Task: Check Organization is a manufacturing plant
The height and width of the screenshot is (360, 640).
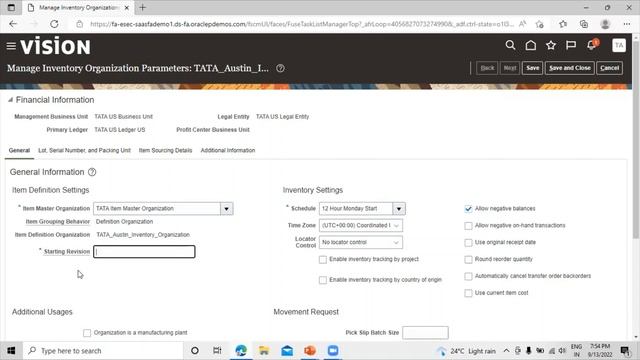Action: click(x=87, y=333)
